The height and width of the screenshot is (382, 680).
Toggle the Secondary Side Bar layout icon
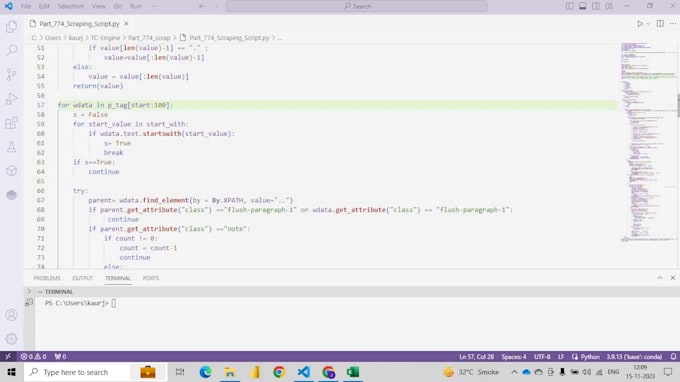click(596, 6)
